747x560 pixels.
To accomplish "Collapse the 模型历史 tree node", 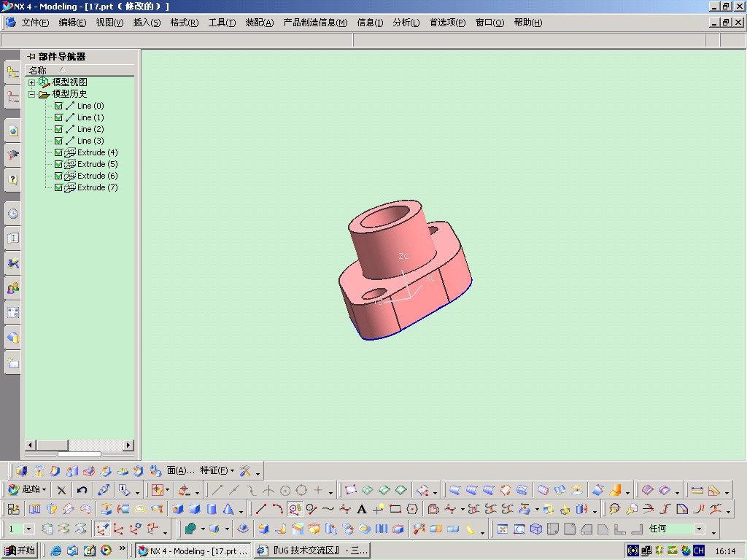I will point(32,94).
